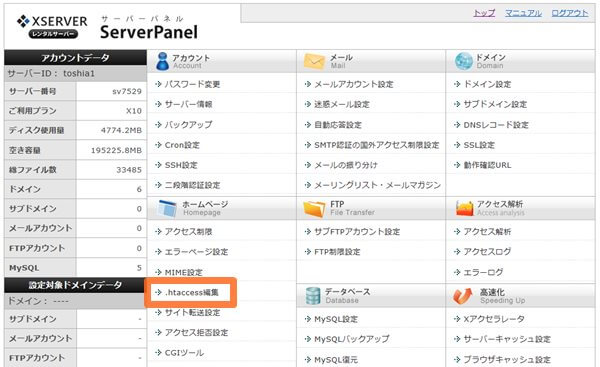Screen dimensions: 600x367
Task: Open メーリングリスト・メールマガジン
Action: click(378, 185)
